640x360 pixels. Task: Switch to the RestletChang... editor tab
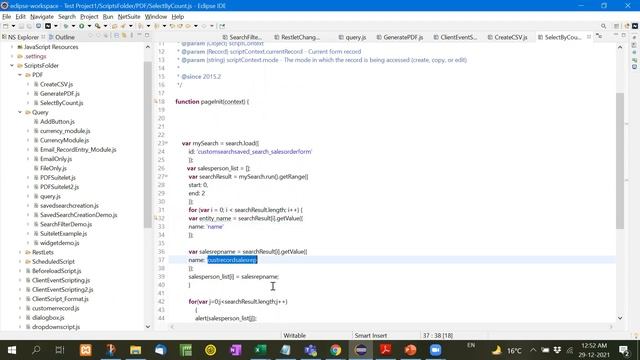297,37
